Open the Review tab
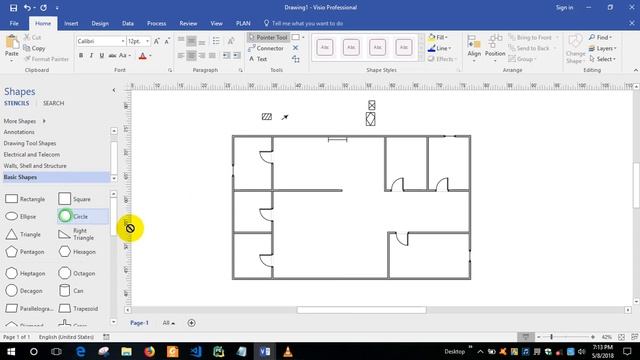This screenshot has height=360, width=640. pos(188,23)
